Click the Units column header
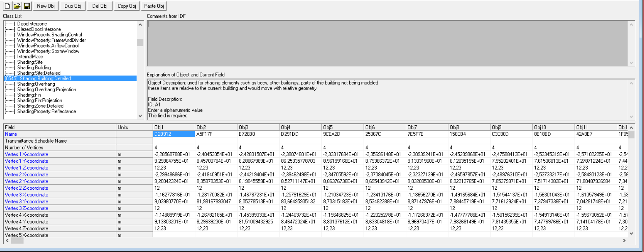Image resolution: width=644 pixels, height=252 pixels. [134, 127]
